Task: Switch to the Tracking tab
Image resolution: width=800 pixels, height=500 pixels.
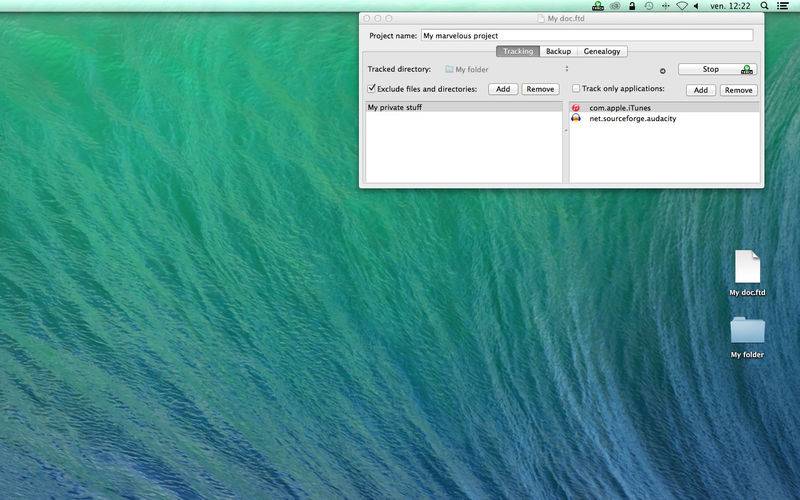Action: click(x=518, y=51)
